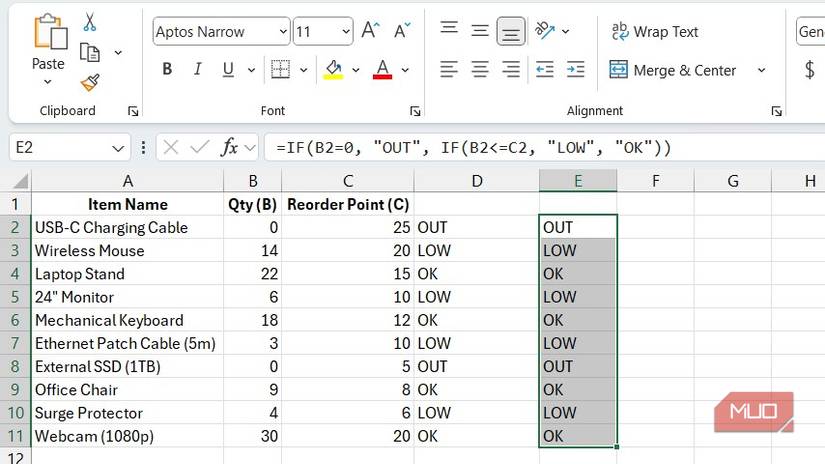
Task: Open the Underline style dropdown arrow
Action: 251,69
